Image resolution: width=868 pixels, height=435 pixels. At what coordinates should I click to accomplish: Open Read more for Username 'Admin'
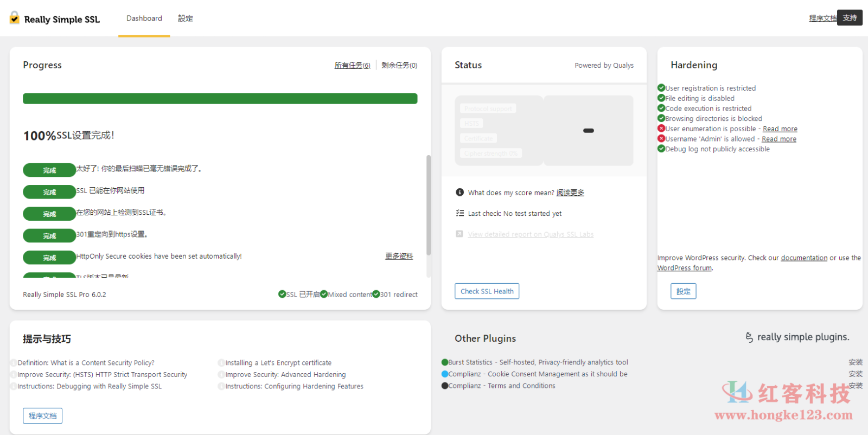pyautogui.click(x=779, y=139)
